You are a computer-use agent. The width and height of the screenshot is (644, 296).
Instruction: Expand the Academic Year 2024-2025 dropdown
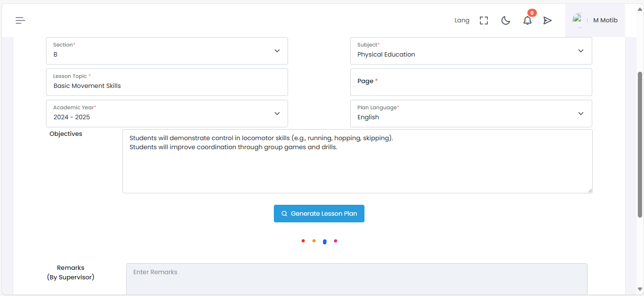277,113
